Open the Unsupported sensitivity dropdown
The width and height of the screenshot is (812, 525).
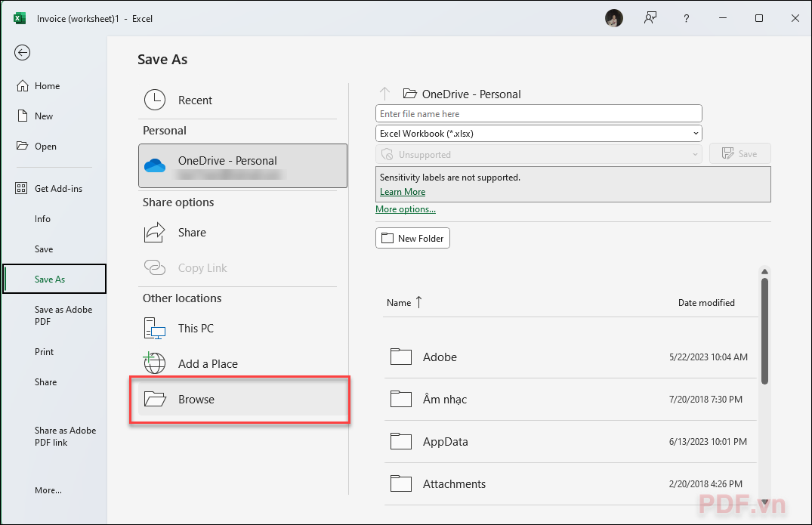click(539, 154)
